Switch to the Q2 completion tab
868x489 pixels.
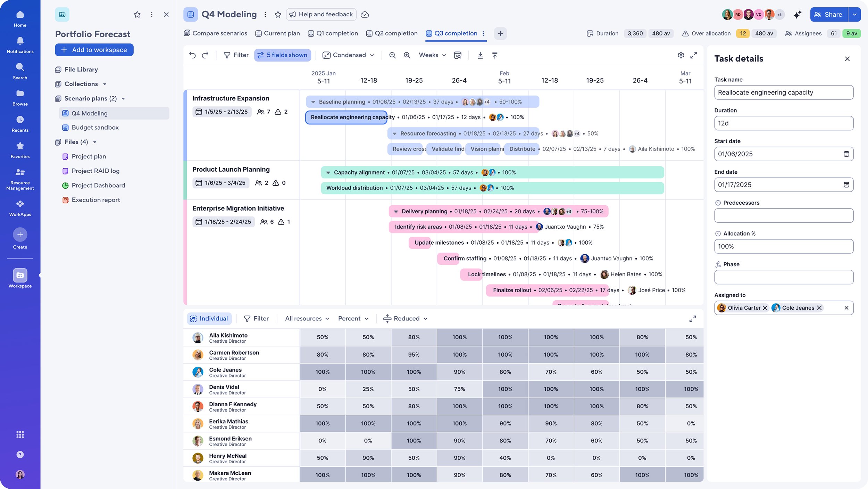pos(392,33)
